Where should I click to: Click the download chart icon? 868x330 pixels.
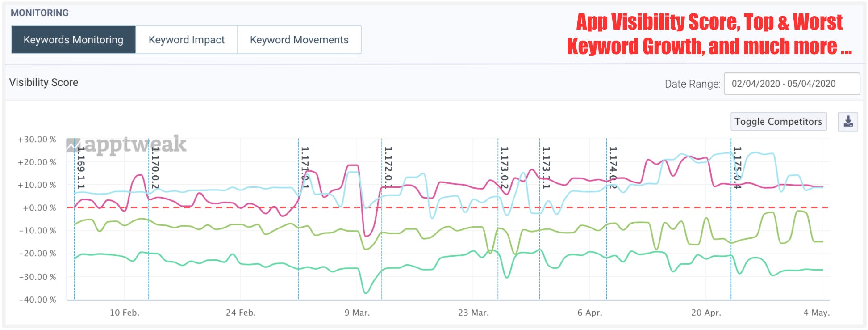(848, 122)
